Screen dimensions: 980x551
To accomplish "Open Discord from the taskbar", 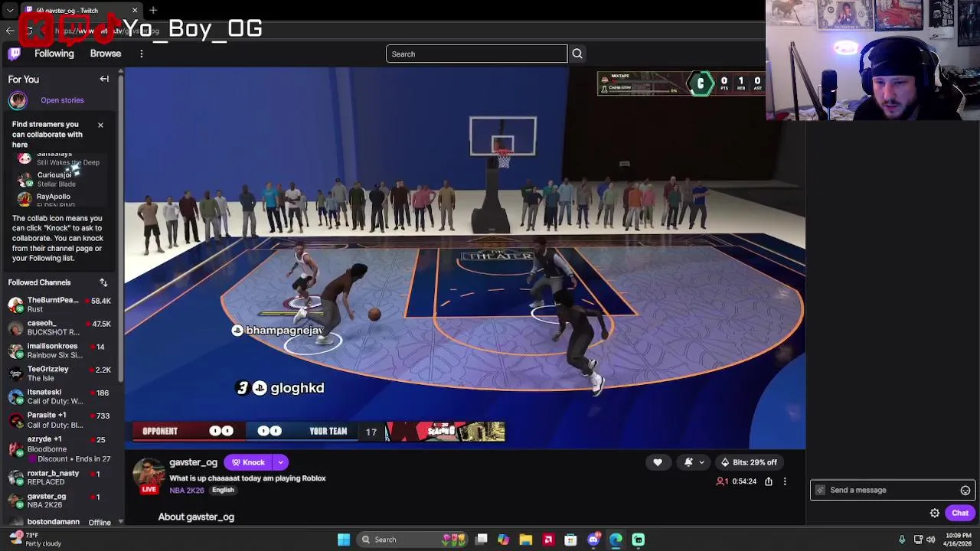I will tap(593, 540).
